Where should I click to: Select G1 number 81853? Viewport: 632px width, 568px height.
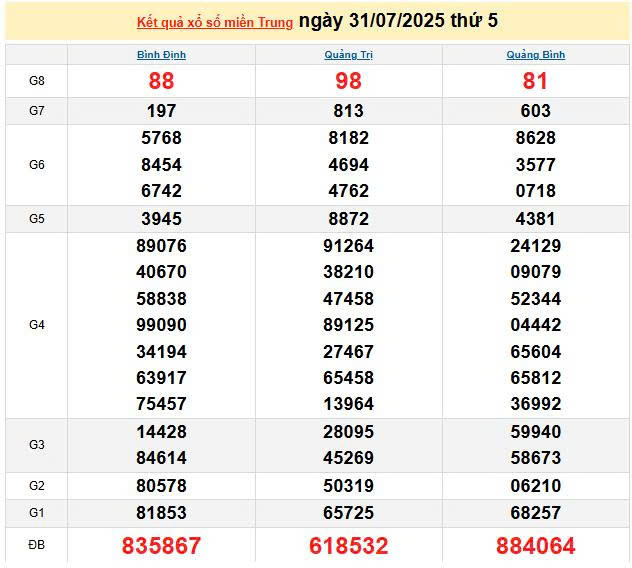(161, 513)
